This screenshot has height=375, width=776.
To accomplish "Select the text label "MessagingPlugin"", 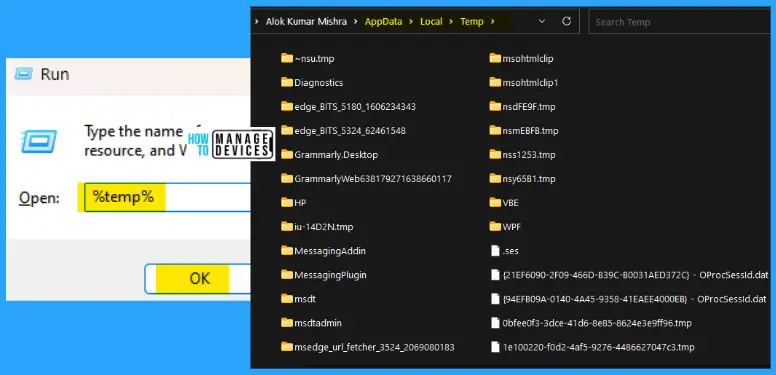I will click(330, 275).
